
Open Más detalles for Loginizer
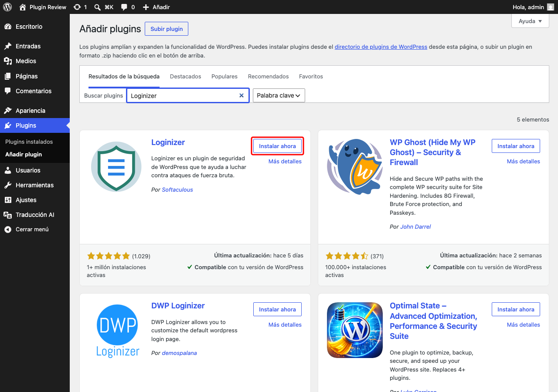coord(285,161)
